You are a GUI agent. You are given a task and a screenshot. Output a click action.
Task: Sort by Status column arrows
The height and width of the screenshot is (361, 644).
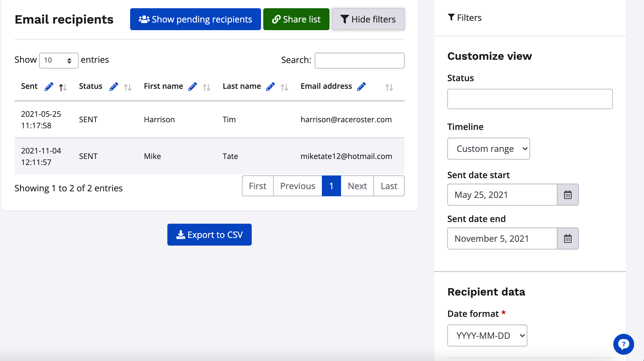coord(127,87)
